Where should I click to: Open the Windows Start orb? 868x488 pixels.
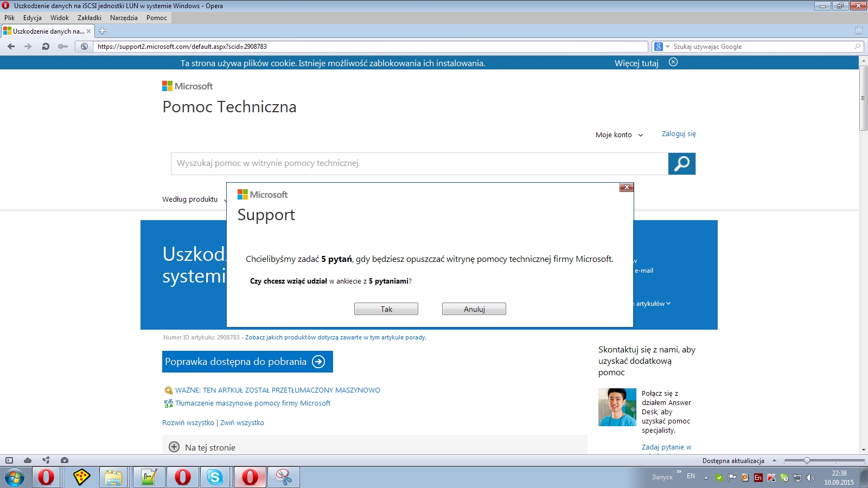(x=15, y=478)
